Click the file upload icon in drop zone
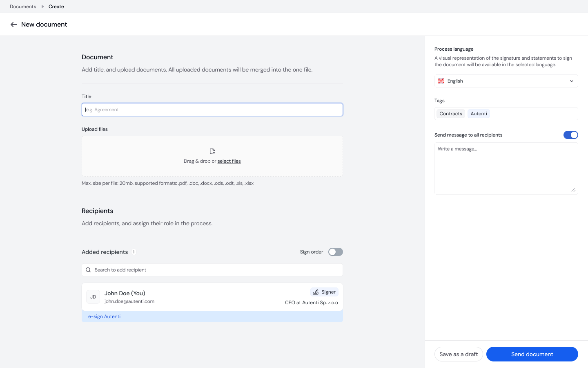588x368 pixels. click(x=212, y=151)
